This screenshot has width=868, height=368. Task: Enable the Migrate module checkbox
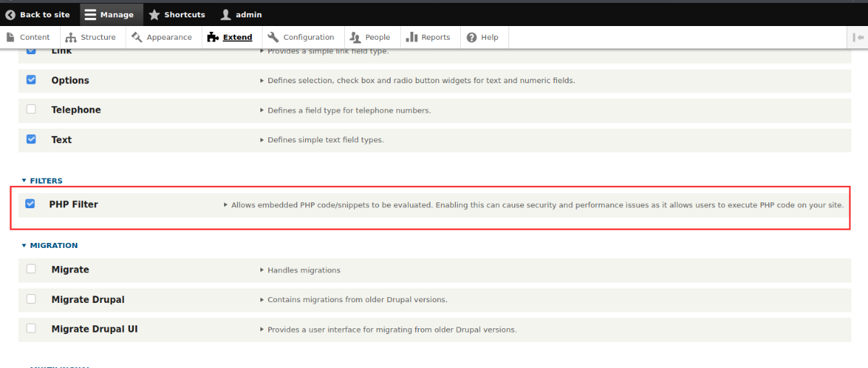click(x=31, y=269)
